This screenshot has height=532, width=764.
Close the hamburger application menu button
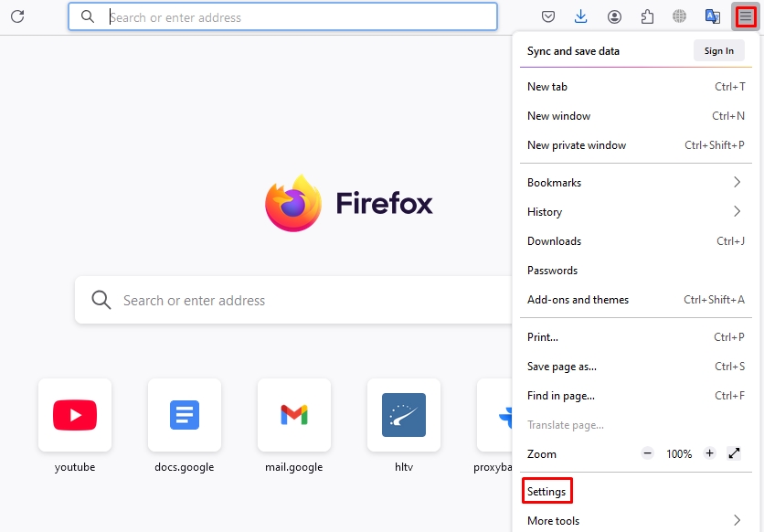coord(746,16)
